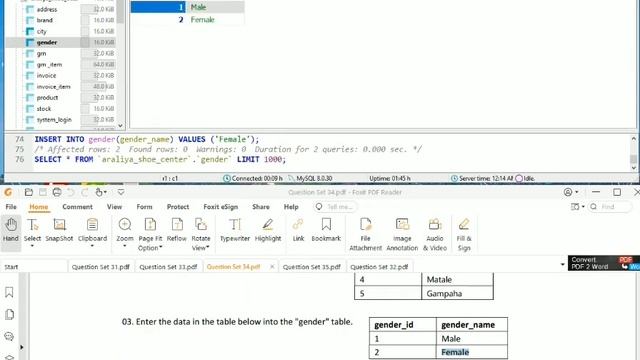Open the Page Fit Option tool
640x360 pixels.
(x=150, y=234)
